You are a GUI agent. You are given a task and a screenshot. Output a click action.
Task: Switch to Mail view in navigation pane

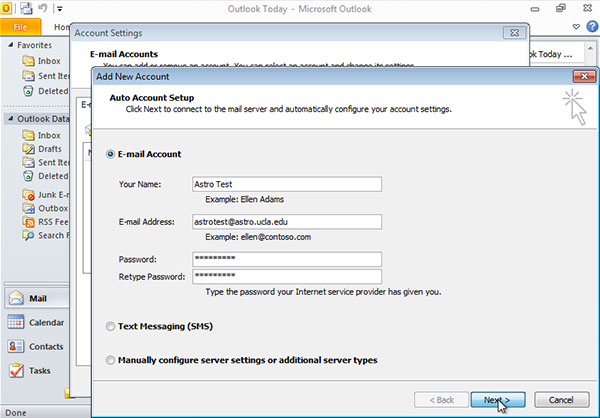coord(37,298)
